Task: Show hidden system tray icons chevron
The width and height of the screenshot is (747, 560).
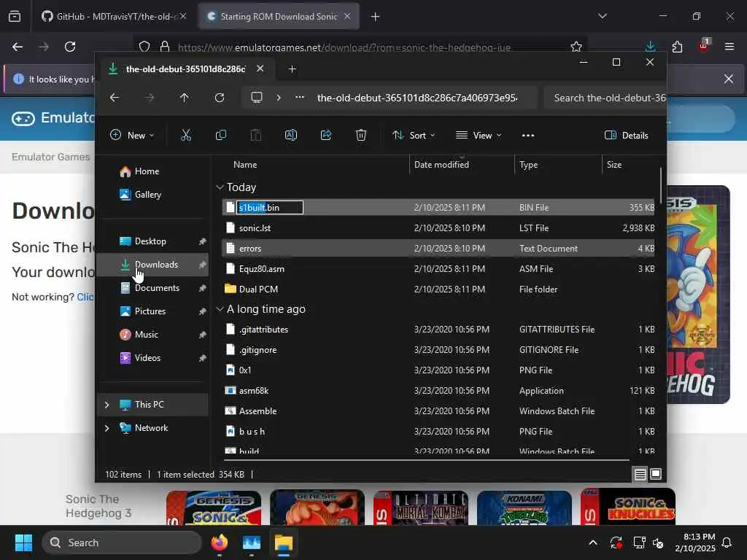Action: (592, 542)
